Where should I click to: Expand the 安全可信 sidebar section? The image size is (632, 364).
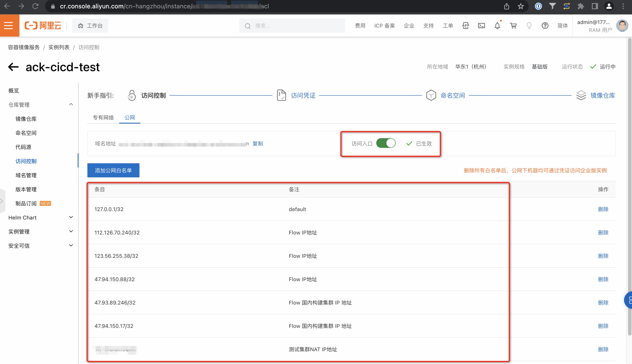[x=71, y=245]
